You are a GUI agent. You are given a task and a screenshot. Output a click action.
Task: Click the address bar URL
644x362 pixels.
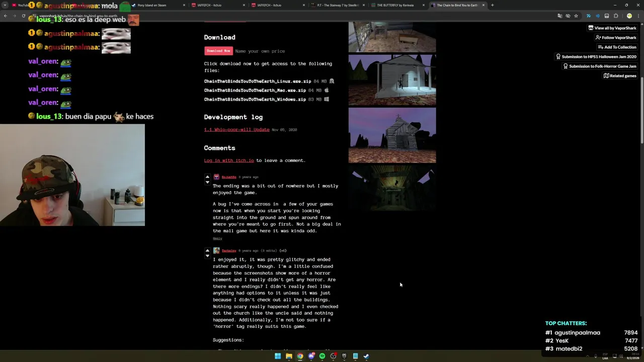[x=78, y=16]
